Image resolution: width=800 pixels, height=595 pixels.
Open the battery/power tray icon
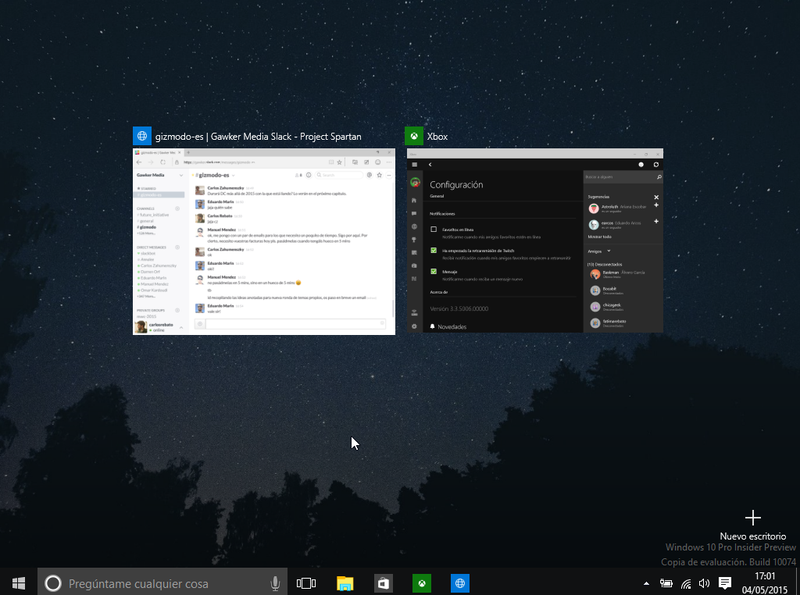click(666, 583)
